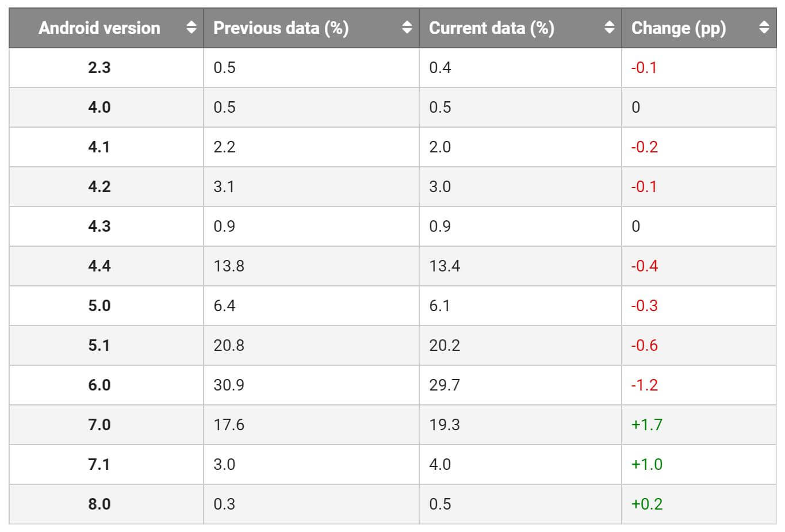Click the -1.2 change value
The width and height of the screenshot is (785, 532).
644,385
